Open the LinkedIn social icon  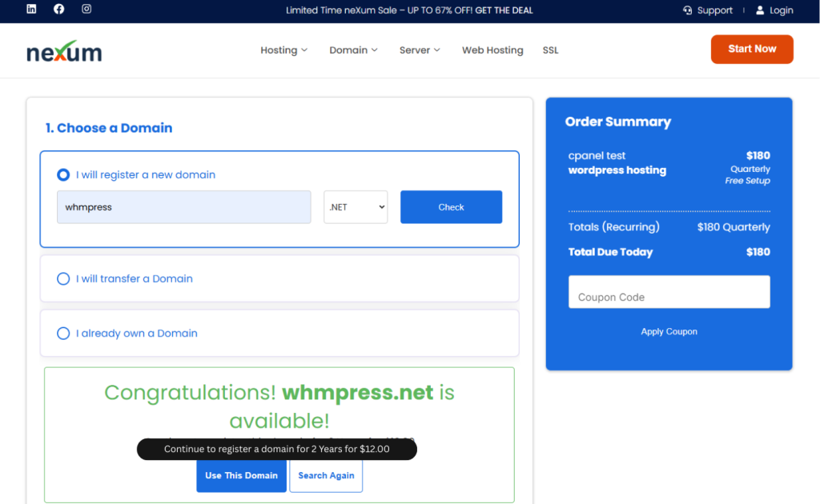point(31,10)
